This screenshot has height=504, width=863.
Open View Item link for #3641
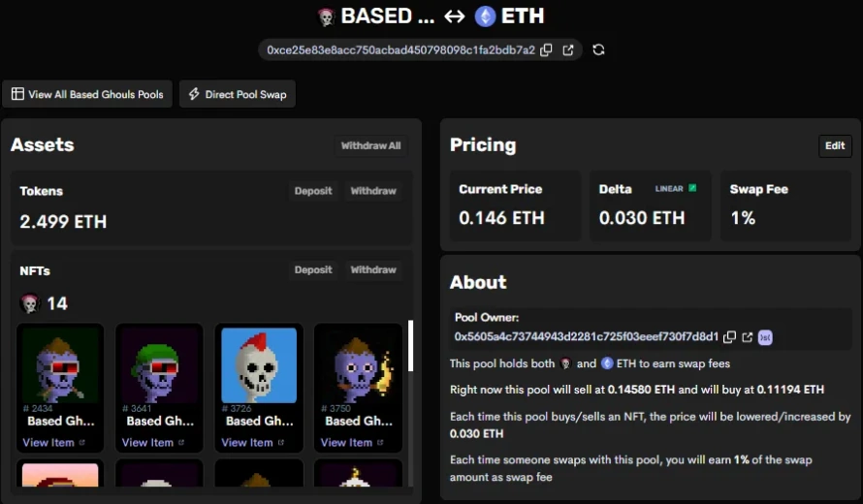[147, 442]
